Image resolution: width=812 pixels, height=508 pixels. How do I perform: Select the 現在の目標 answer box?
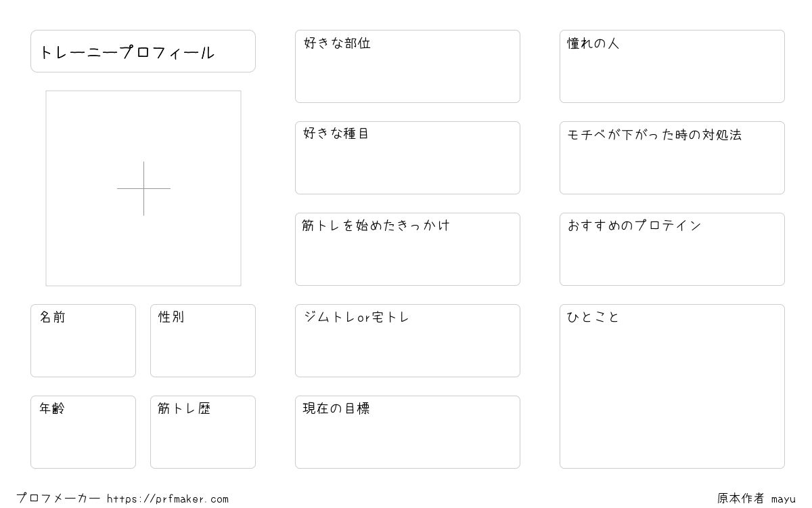(407, 432)
